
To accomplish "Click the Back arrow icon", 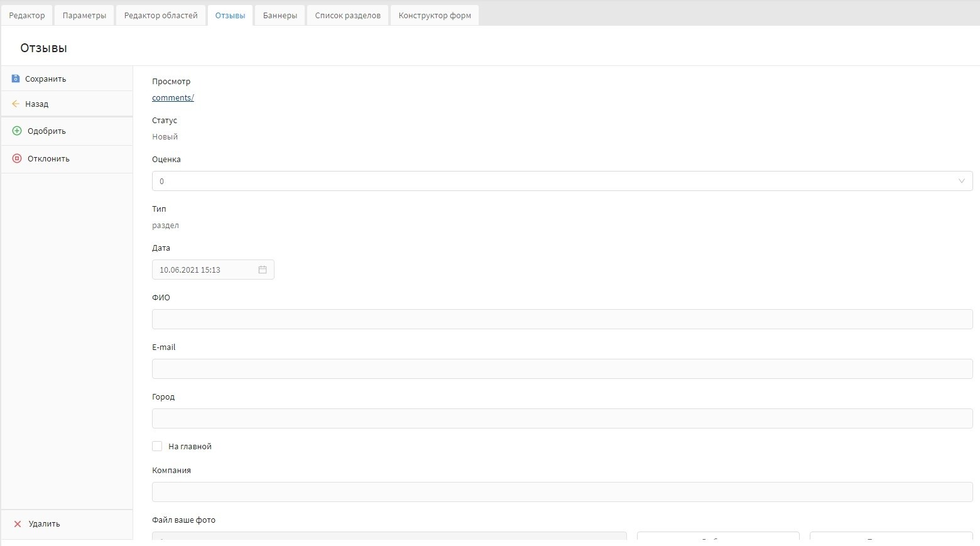I will click(16, 104).
